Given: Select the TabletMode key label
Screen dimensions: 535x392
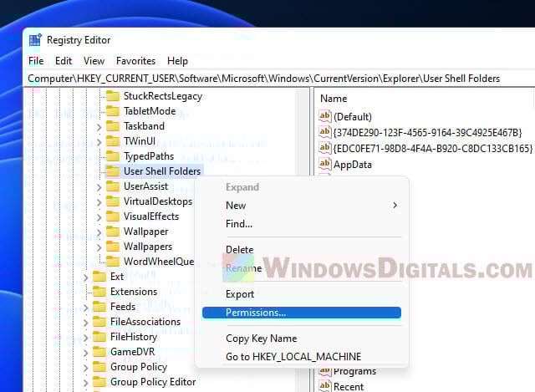Looking at the screenshot, I should click(x=150, y=111).
